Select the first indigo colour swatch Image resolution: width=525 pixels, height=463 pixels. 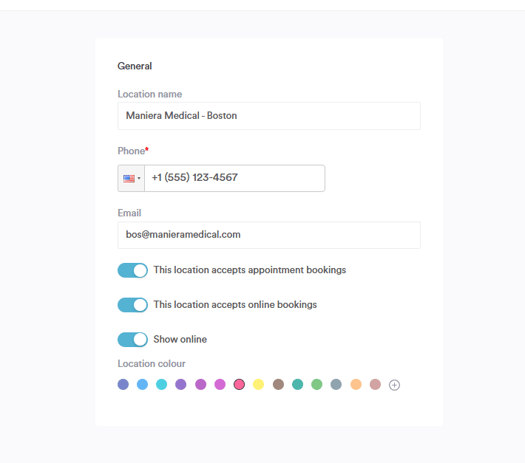tap(123, 384)
